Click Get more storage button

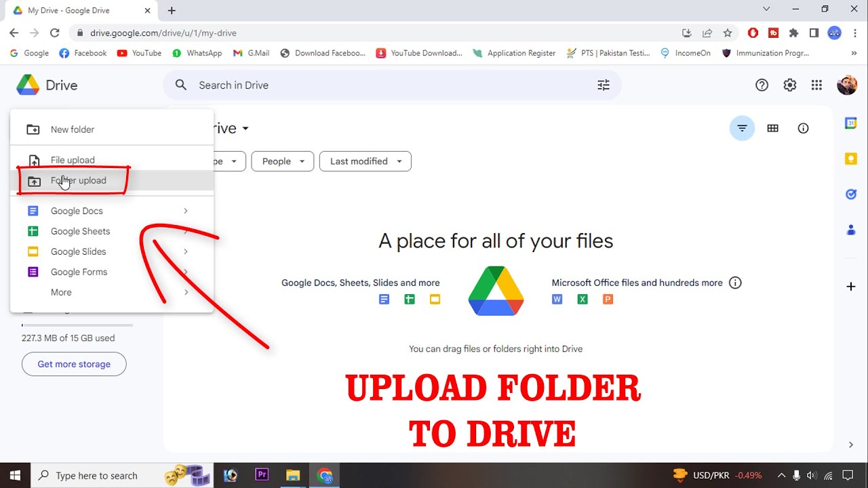(74, 364)
